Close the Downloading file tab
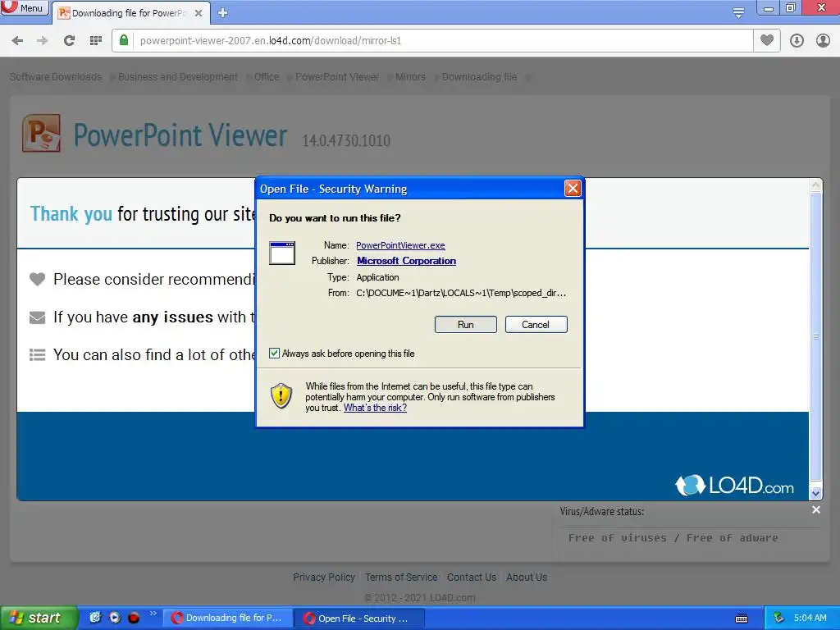 (x=199, y=13)
